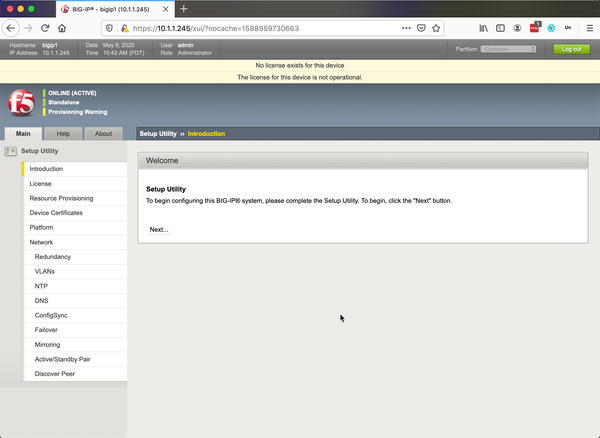This screenshot has height=438, width=600.
Task: Select DNS under Network
Action: point(75,301)
